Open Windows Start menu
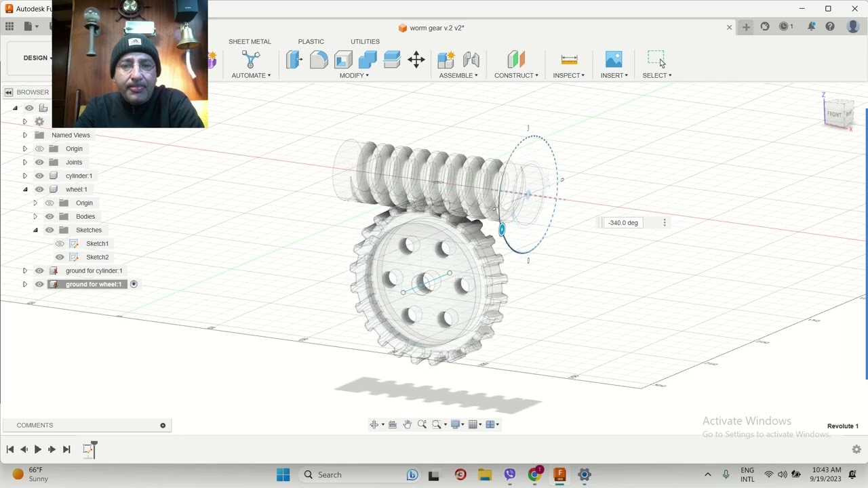Viewport: 868px width, 488px height. click(283, 474)
